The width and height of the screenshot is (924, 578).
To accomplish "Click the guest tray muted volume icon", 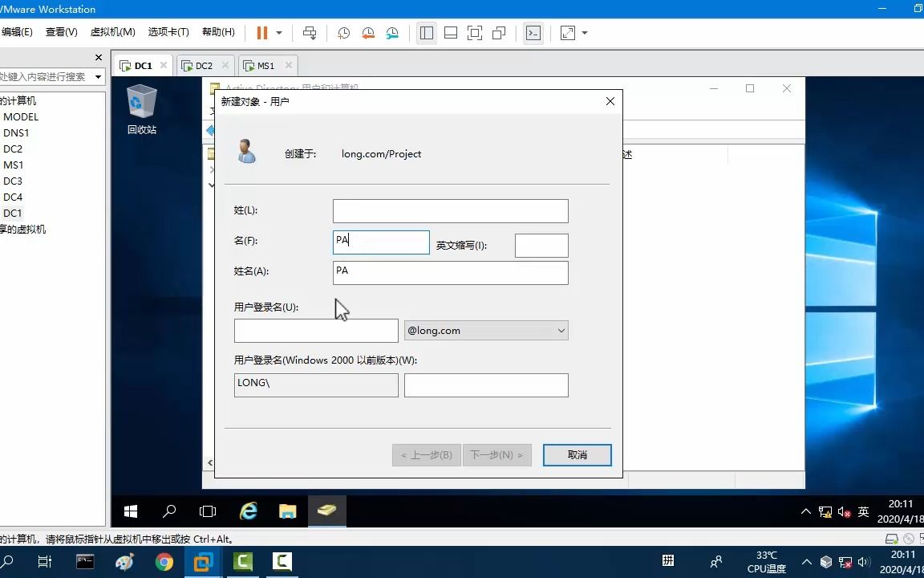I will [845, 512].
